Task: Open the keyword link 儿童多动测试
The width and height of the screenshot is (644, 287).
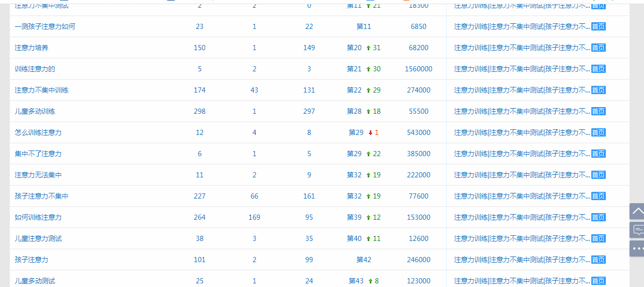Action: point(35,281)
